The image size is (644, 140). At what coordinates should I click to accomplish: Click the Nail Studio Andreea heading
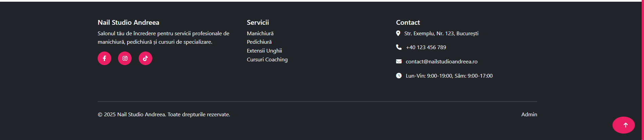[128, 22]
